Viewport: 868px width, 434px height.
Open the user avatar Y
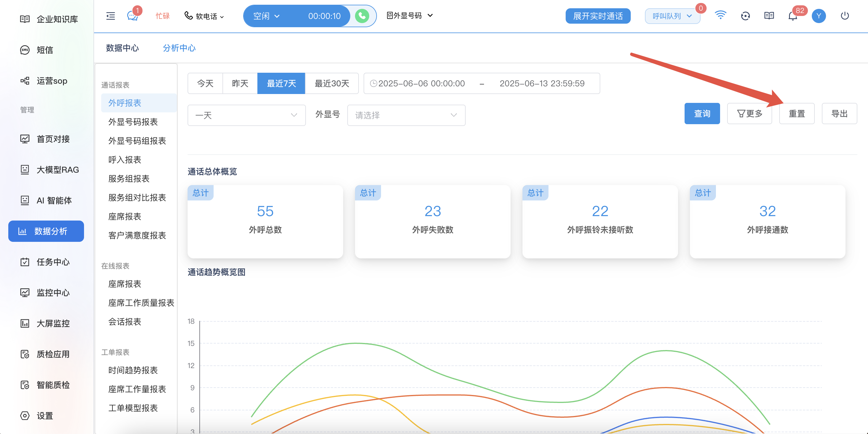coord(819,16)
